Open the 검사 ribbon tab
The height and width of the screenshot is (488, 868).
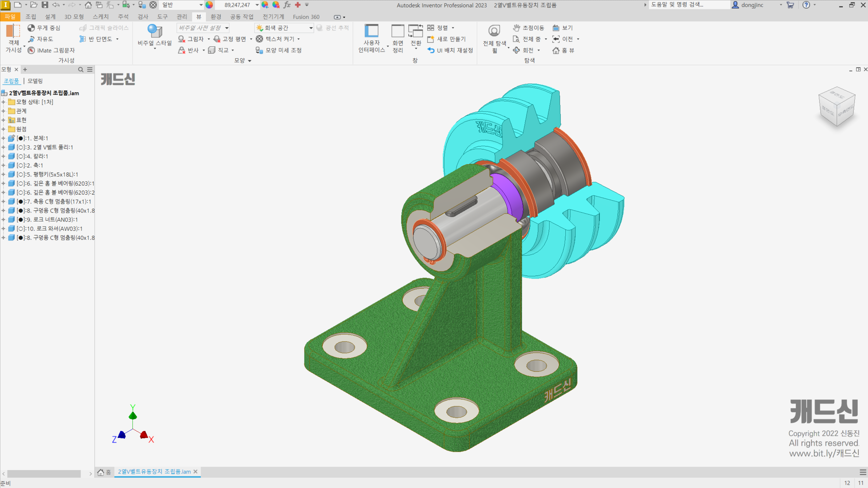coord(143,17)
